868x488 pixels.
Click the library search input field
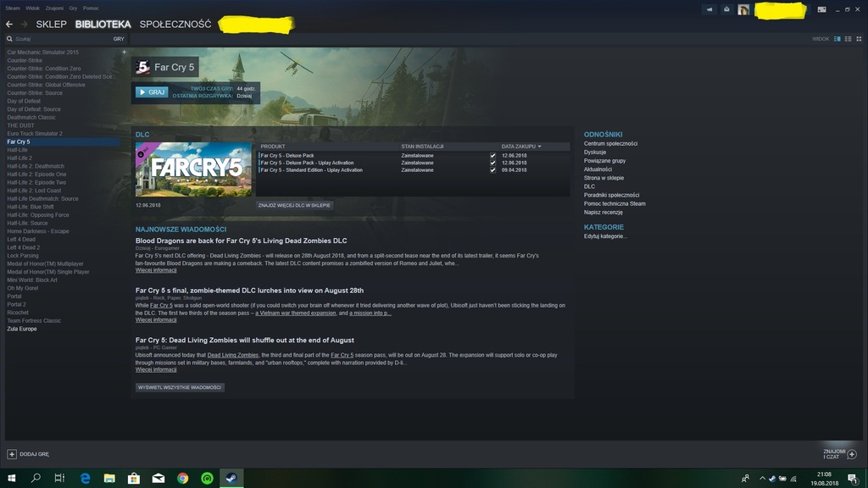click(62, 39)
